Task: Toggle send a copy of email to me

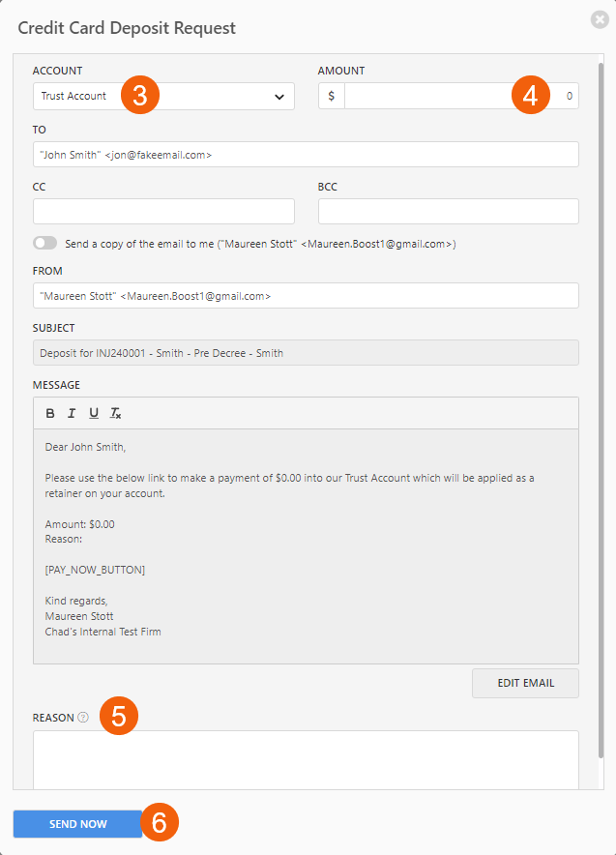Action: [44, 244]
